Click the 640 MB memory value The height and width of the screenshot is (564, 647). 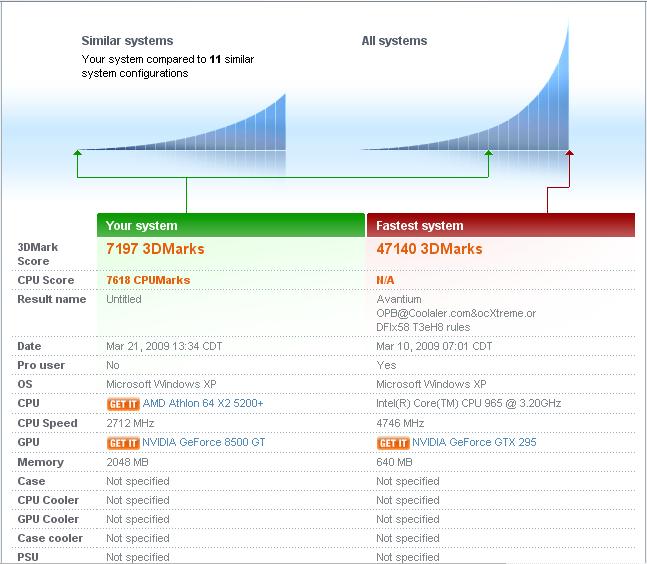coord(394,462)
